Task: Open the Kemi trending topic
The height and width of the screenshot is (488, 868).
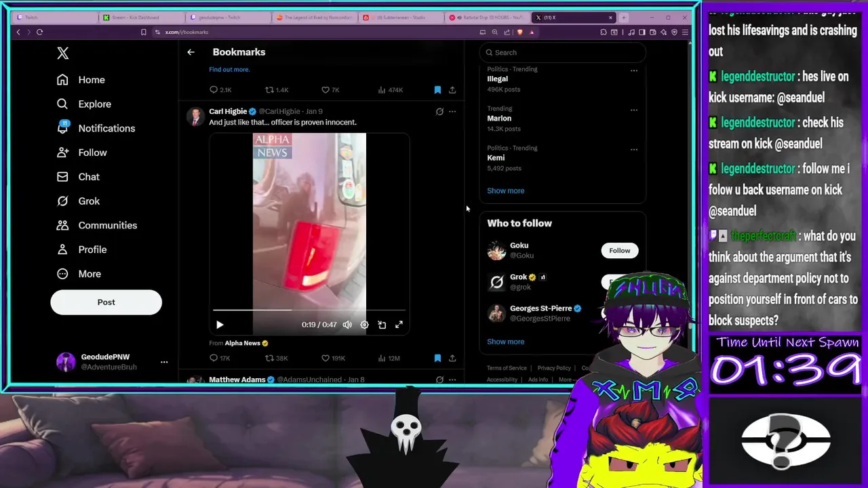Action: (x=496, y=158)
